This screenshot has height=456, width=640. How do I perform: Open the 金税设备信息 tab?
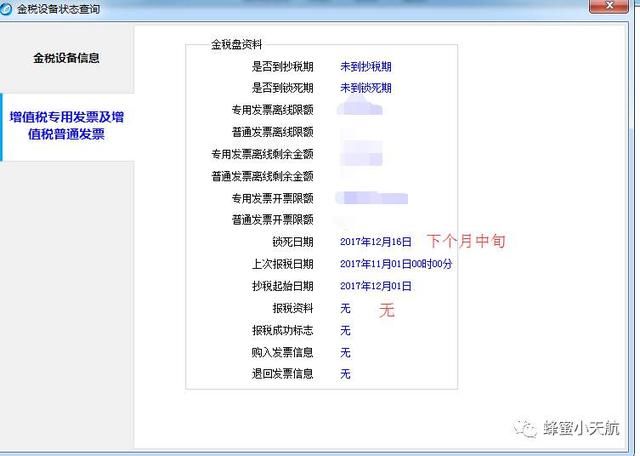pyautogui.click(x=67, y=58)
